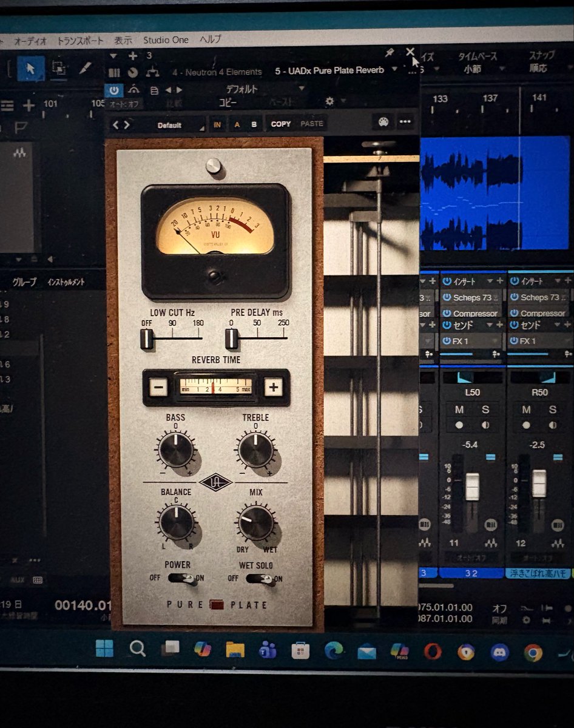Open the オーディオ menu
The height and width of the screenshot is (728, 574).
pyautogui.click(x=30, y=41)
